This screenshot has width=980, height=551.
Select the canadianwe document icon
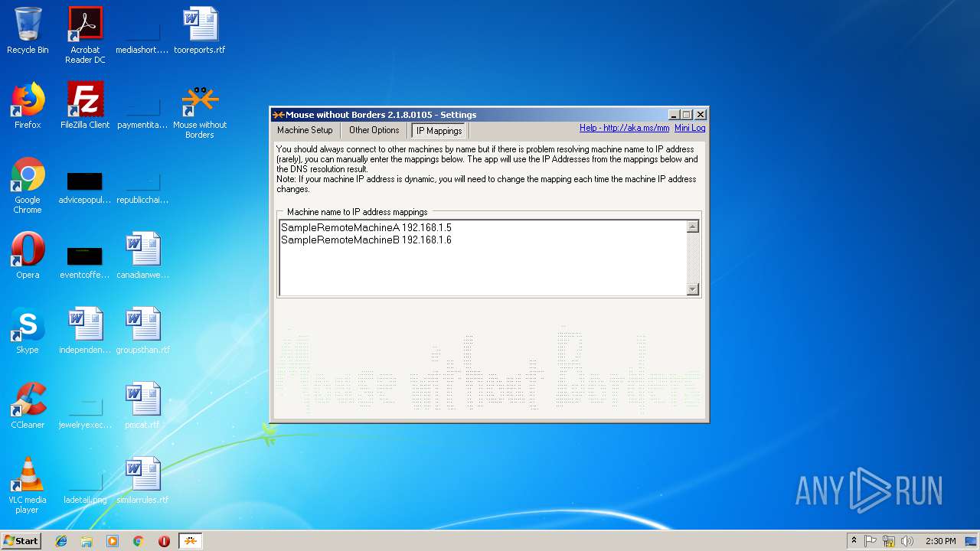click(142, 256)
